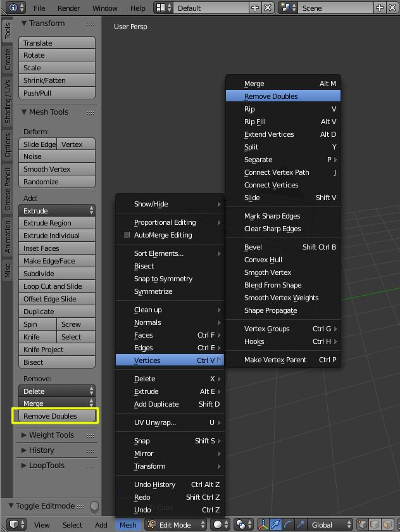The width and height of the screenshot is (400, 532).
Task: Expand the Weight Tools panel
Action: point(23,435)
